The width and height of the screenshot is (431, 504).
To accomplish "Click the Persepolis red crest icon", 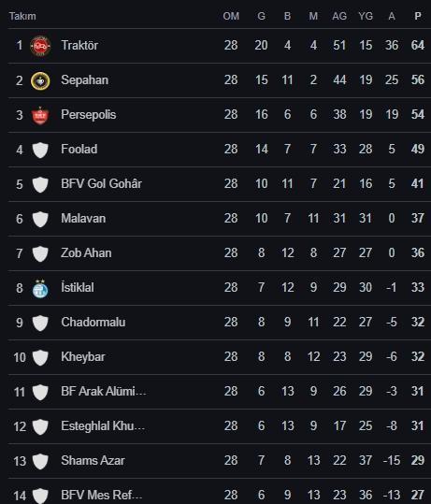I will (x=40, y=115).
